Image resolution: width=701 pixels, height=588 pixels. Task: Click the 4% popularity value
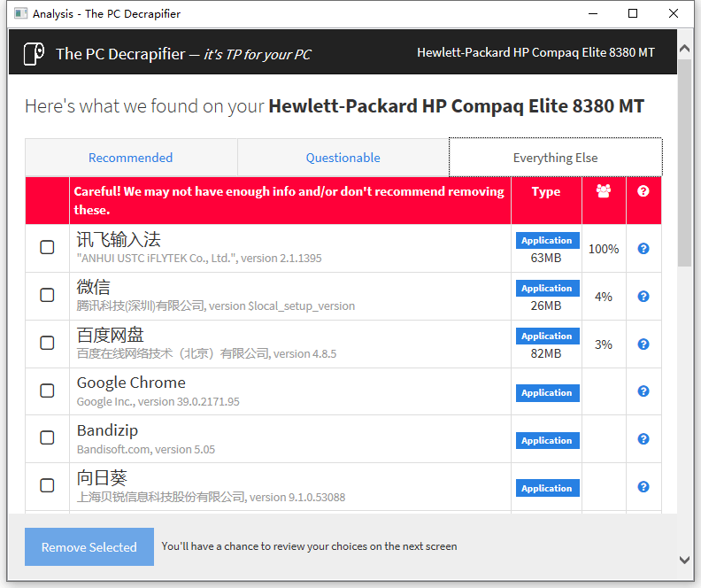pos(604,297)
